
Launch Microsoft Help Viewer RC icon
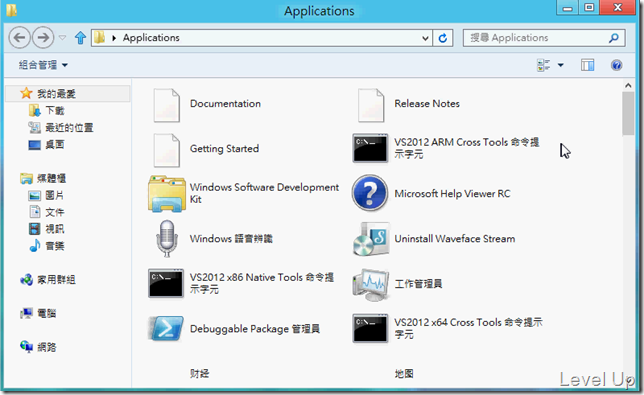(370, 193)
